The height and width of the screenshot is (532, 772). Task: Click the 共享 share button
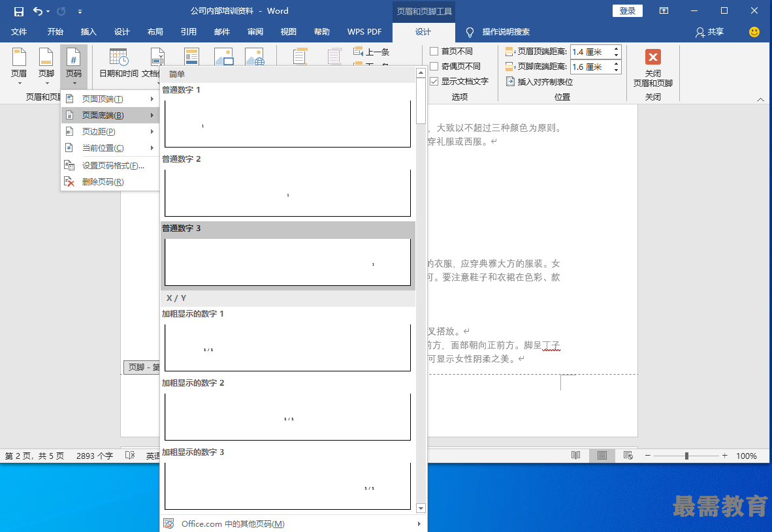709,32
